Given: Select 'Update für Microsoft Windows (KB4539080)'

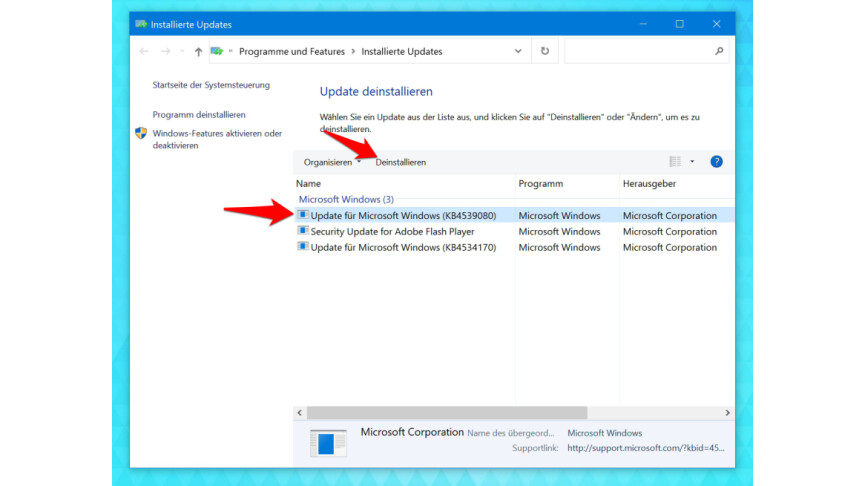Looking at the screenshot, I should point(403,215).
